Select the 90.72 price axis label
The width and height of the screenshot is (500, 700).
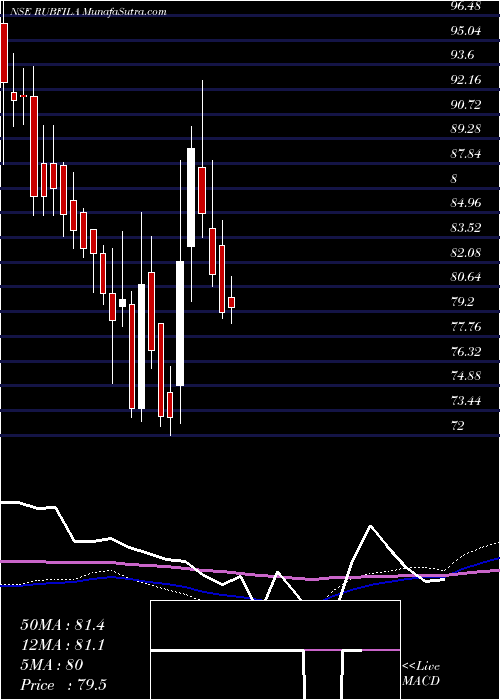point(468,104)
